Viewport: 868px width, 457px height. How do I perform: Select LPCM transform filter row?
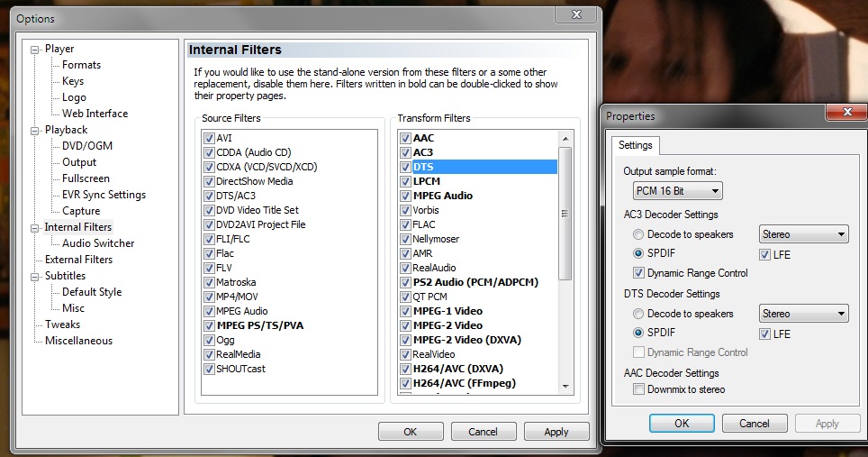click(x=426, y=181)
